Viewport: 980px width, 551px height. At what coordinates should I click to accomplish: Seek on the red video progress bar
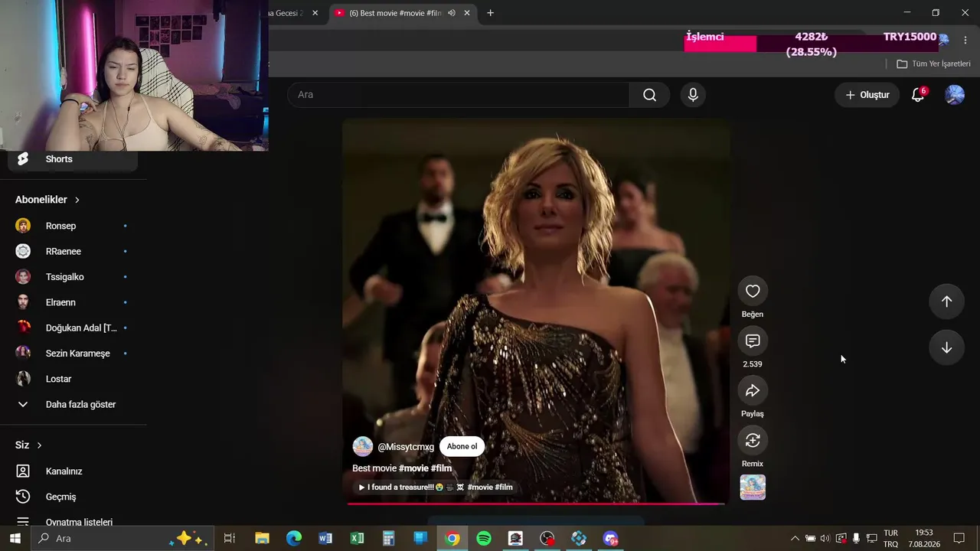(x=536, y=504)
